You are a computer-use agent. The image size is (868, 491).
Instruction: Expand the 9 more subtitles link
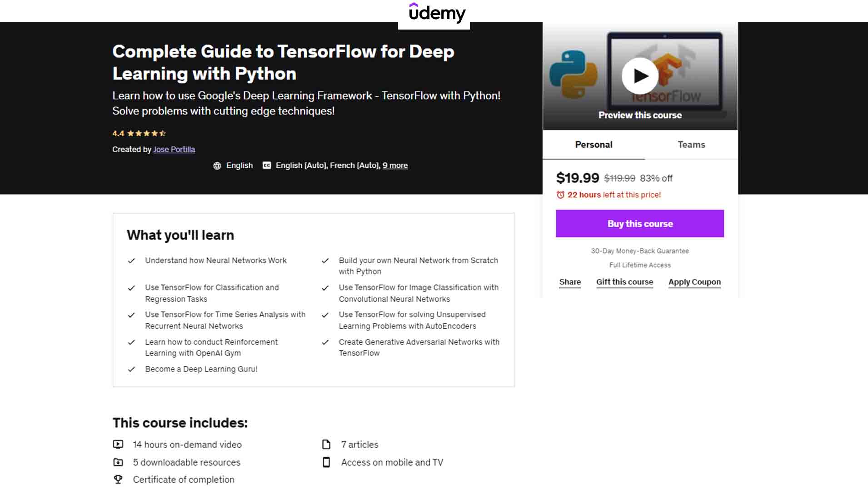[x=395, y=165]
